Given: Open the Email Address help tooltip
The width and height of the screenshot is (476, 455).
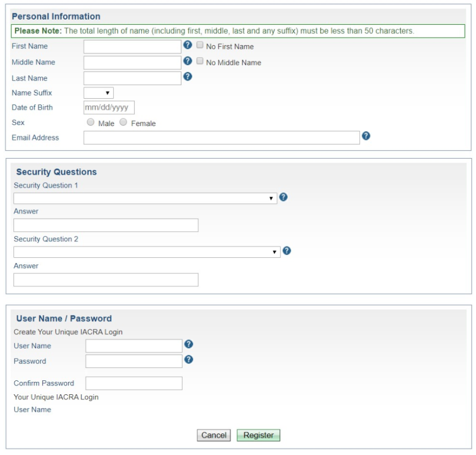Looking at the screenshot, I should coord(365,136).
